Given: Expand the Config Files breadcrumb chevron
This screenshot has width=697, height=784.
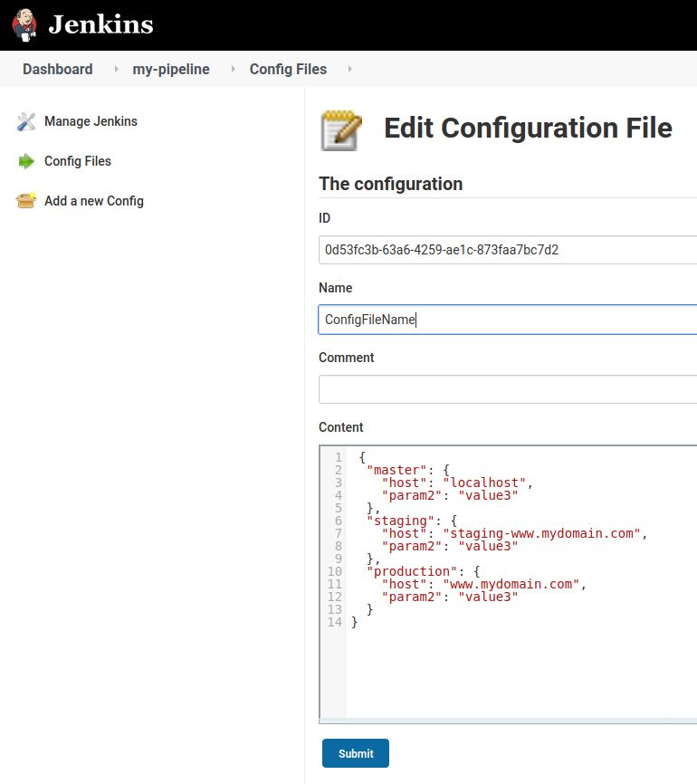Looking at the screenshot, I should pos(349,69).
